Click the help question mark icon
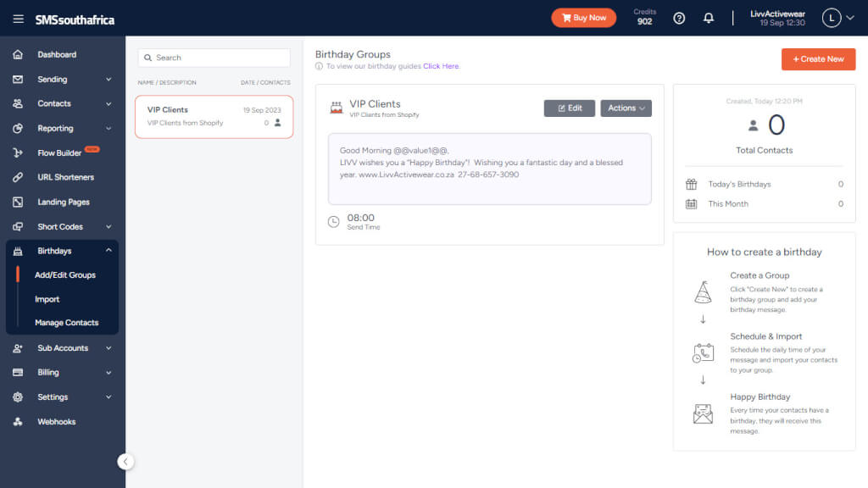The image size is (868, 488). [x=679, y=18]
